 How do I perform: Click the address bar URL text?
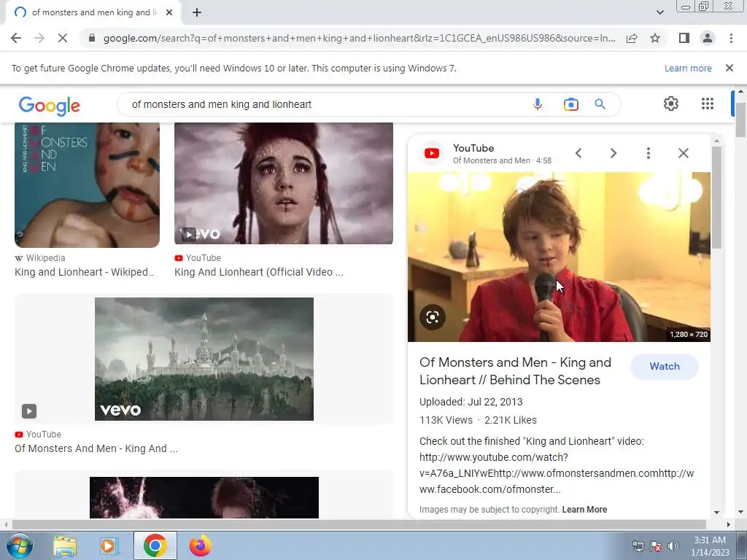[x=359, y=38]
